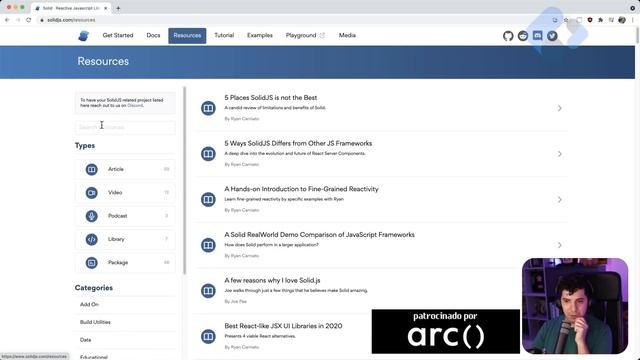Click the browser back arrow
The image size is (640, 360).
click(7, 20)
